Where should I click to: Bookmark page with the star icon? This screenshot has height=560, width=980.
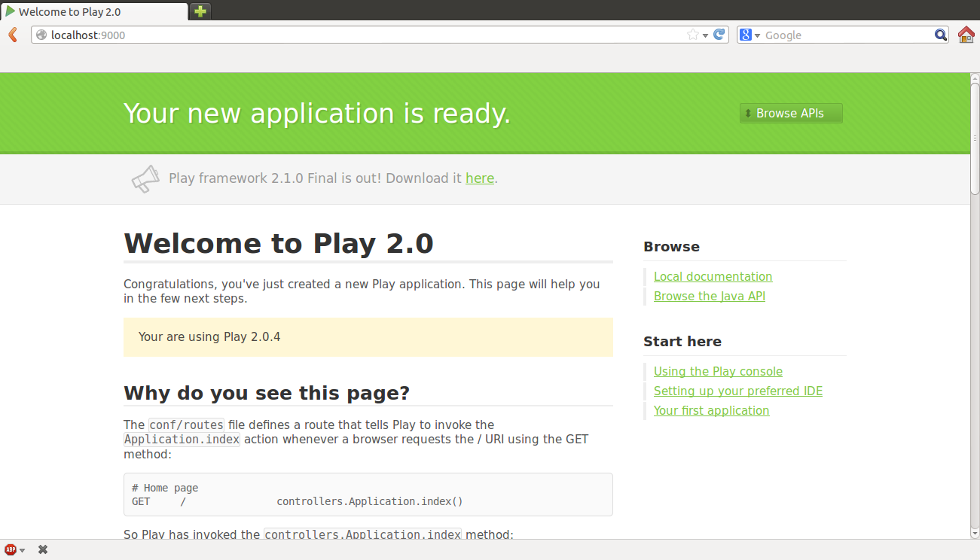(x=692, y=35)
